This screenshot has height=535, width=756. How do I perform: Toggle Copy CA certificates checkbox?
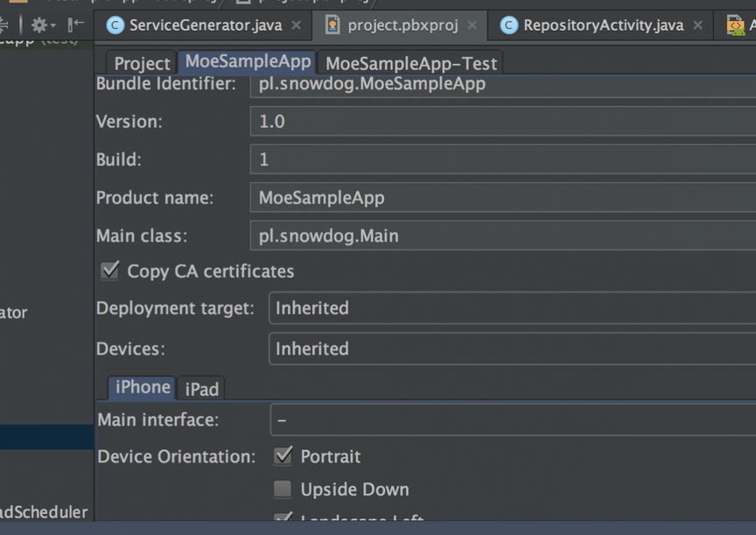click(110, 271)
